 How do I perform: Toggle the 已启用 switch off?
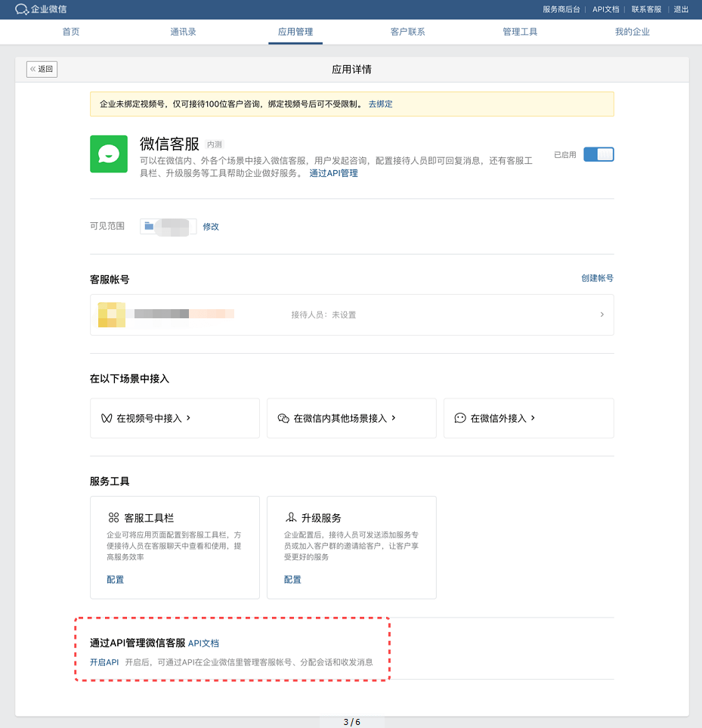pyautogui.click(x=598, y=155)
